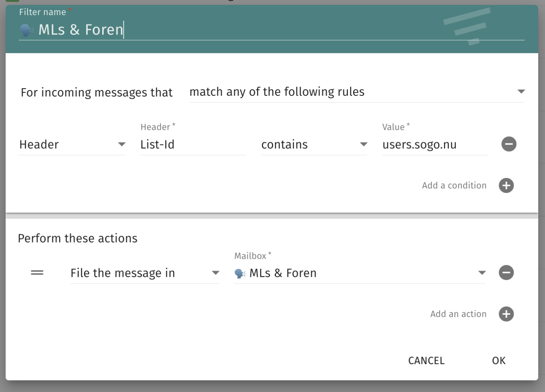Viewport: 545px width, 392px height.
Task: Open the File the message in dropdown
Action: pyautogui.click(x=145, y=273)
